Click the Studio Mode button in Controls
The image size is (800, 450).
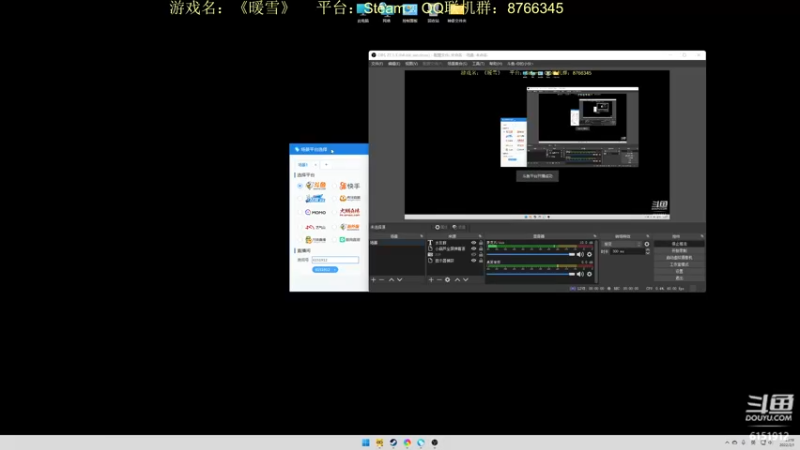tap(679, 264)
